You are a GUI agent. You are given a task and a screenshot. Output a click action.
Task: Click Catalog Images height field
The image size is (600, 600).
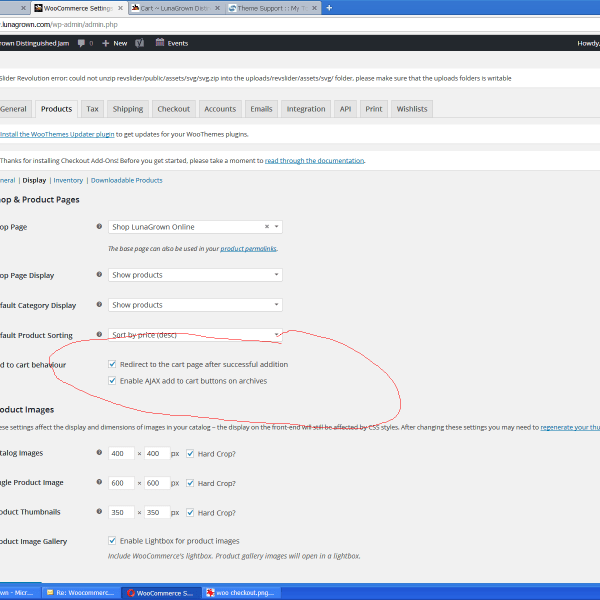point(157,453)
